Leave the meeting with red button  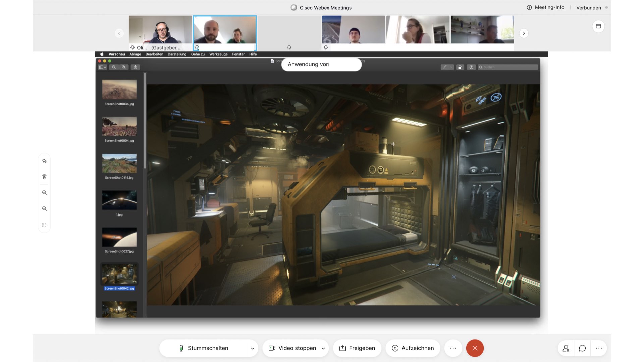point(475,348)
